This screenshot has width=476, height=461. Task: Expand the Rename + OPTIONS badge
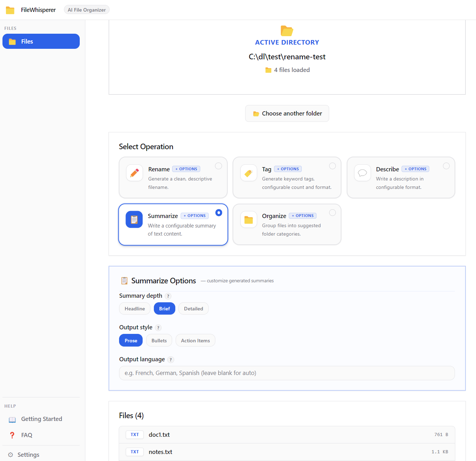pyautogui.click(x=186, y=169)
